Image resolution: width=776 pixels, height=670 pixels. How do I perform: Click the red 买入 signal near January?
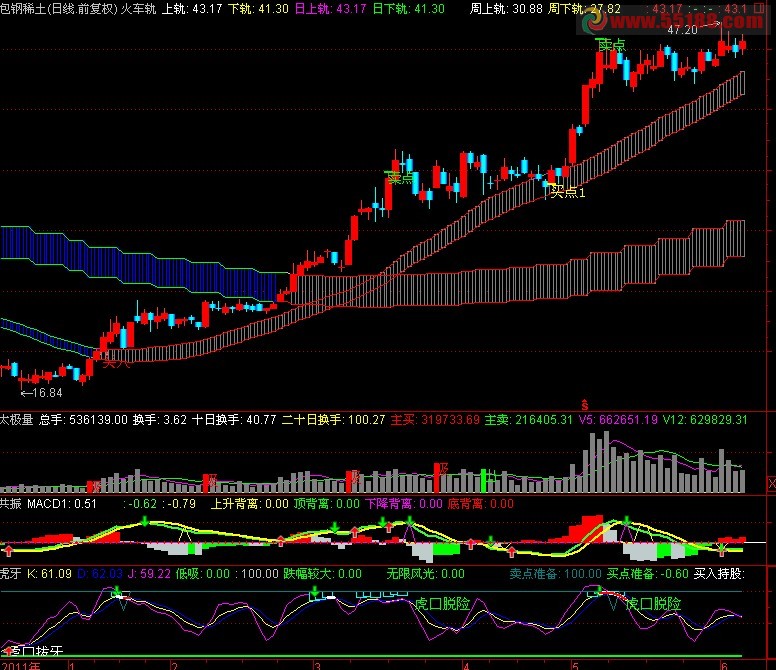point(116,363)
